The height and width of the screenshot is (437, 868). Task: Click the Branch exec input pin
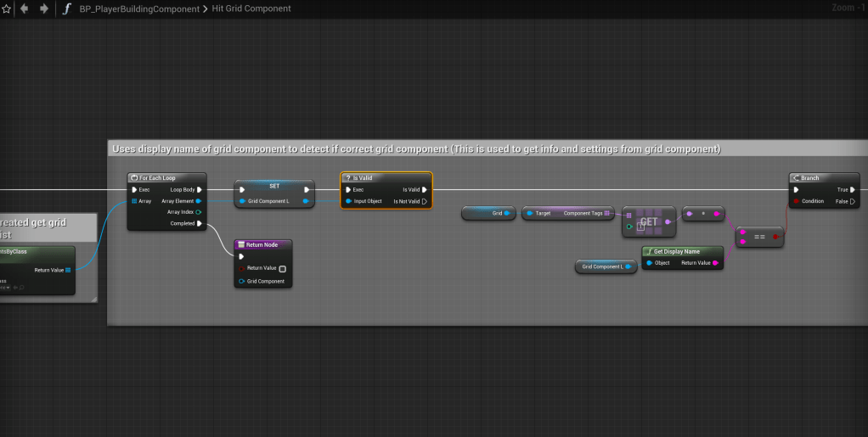(796, 190)
